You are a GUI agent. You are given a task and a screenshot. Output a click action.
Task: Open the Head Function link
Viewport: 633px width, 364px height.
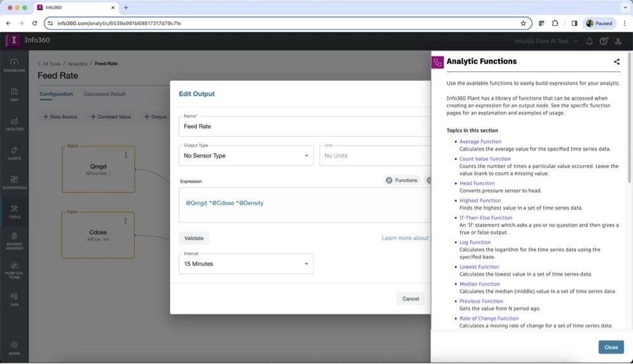[x=477, y=183]
